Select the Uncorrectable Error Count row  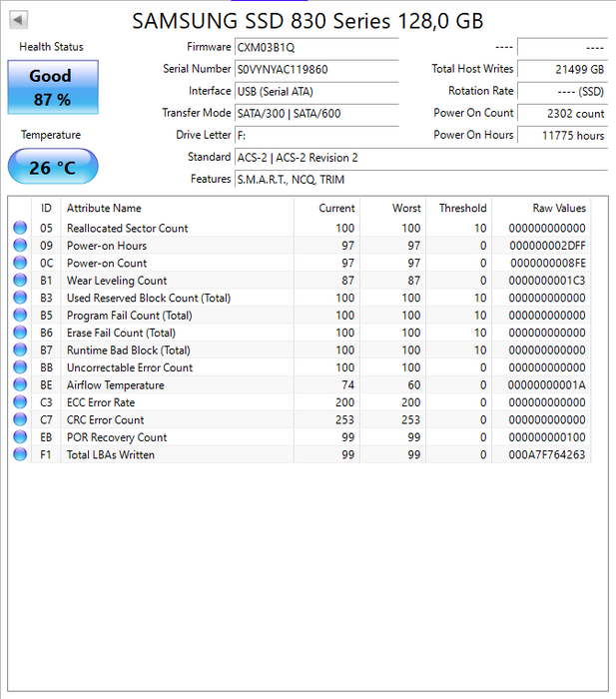tap(300, 367)
